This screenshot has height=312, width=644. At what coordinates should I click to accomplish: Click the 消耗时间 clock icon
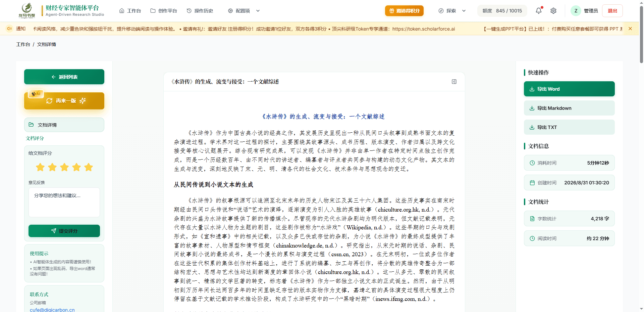(x=532, y=163)
